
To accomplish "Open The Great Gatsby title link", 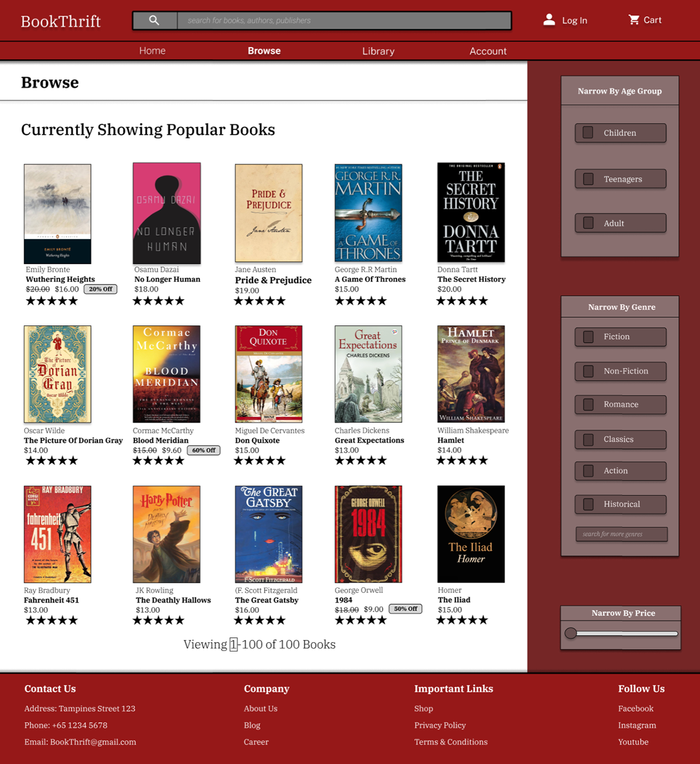I will pos(267,600).
